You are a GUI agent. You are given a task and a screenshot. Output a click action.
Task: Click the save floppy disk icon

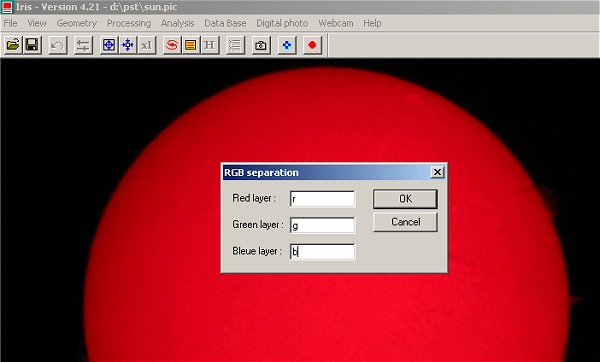[x=32, y=45]
